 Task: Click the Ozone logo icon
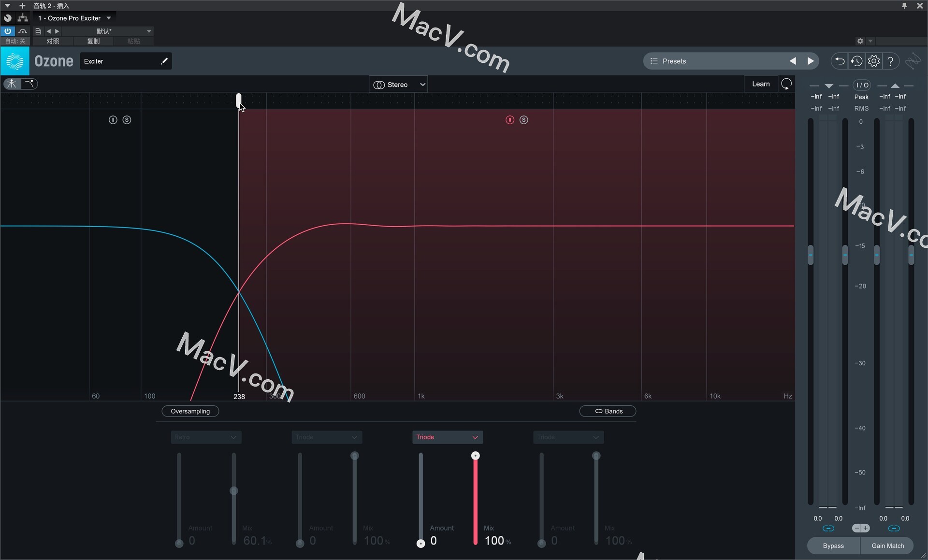(x=15, y=61)
